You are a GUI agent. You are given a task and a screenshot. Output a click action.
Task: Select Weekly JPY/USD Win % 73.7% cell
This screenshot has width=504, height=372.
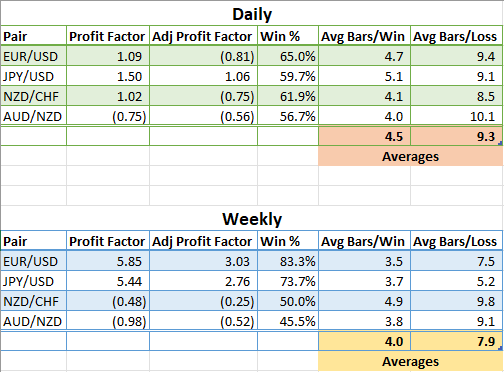click(288, 281)
